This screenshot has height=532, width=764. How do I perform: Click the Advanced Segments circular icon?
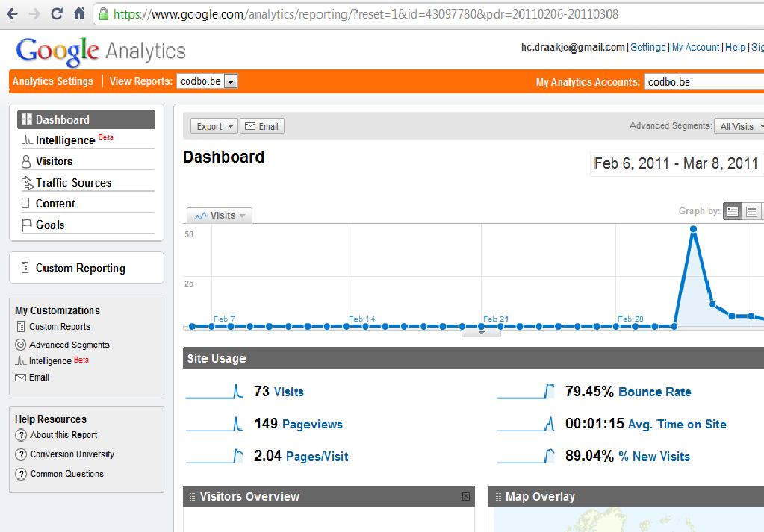coord(20,345)
